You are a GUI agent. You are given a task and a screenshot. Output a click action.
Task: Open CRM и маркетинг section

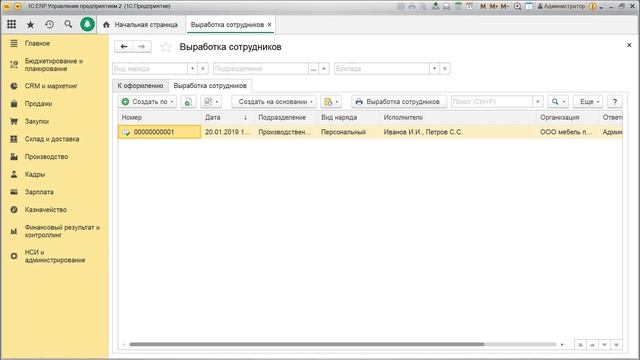51,86
